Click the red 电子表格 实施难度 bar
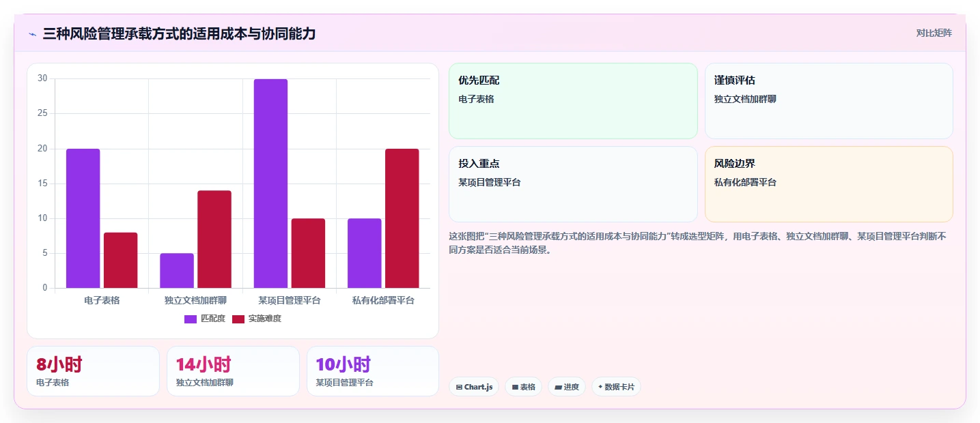 [x=121, y=260]
